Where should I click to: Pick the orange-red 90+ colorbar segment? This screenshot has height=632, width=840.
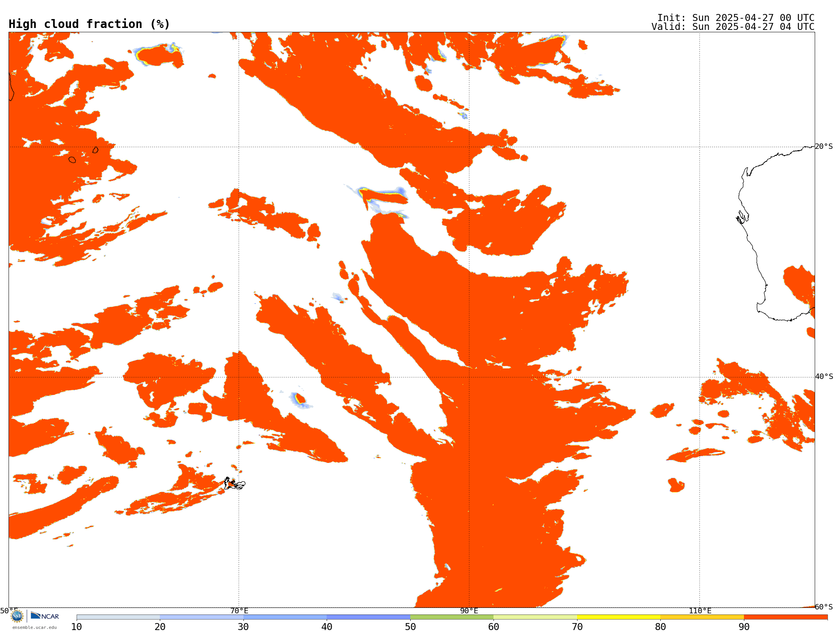click(x=786, y=617)
